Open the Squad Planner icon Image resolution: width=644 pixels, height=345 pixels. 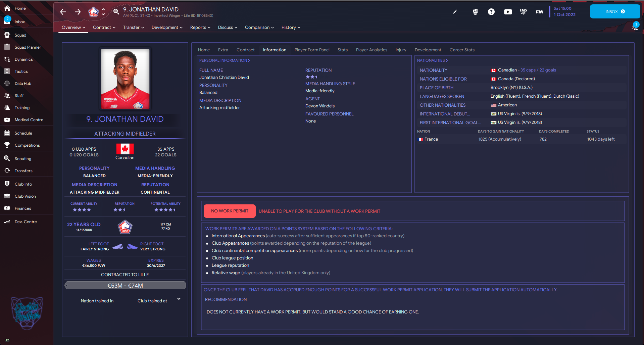pyautogui.click(x=7, y=47)
